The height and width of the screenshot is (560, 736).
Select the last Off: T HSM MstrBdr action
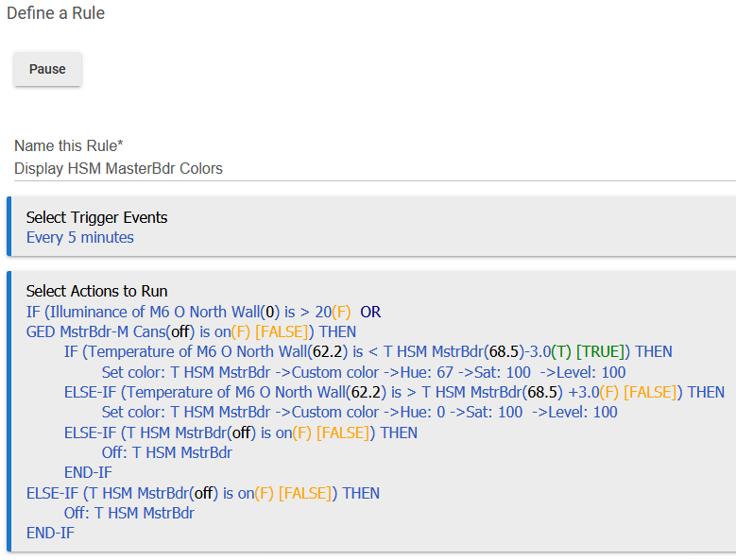tap(129, 513)
